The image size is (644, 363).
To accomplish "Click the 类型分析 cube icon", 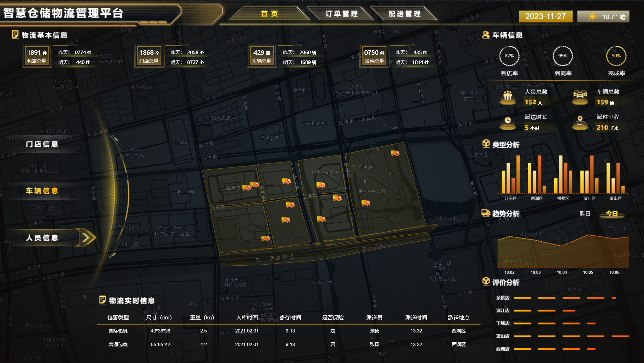I will (486, 143).
